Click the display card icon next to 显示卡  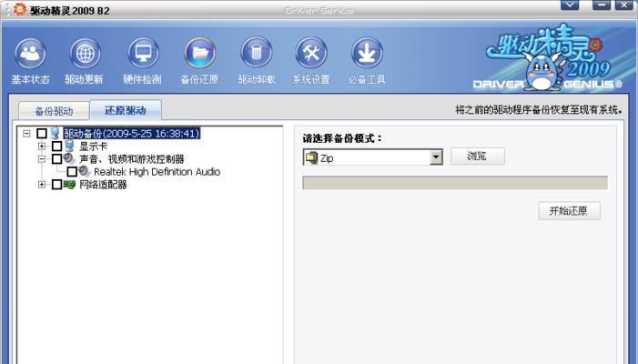click(x=69, y=146)
